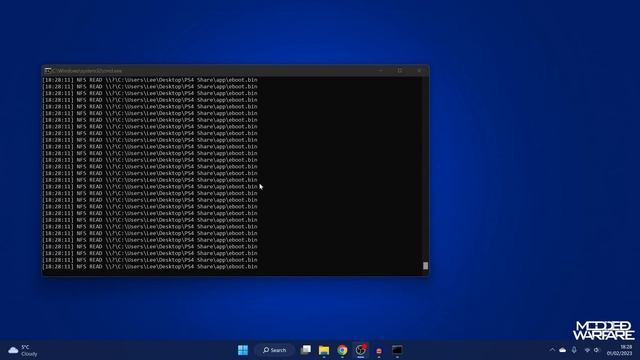Open the clock and date flyout
The height and width of the screenshot is (360, 640).
pos(620,350)
